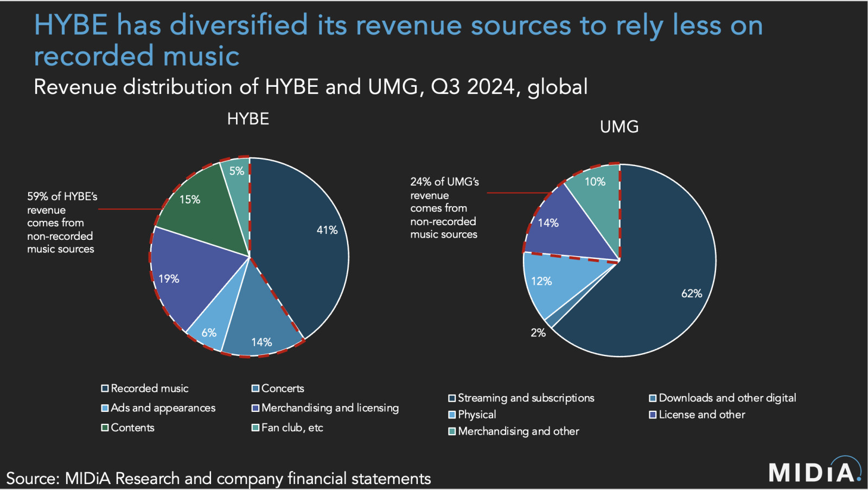This screenshot has width=868, height=490.
Task: Click the 'License and other' legend label
Action: pos(702,415)
